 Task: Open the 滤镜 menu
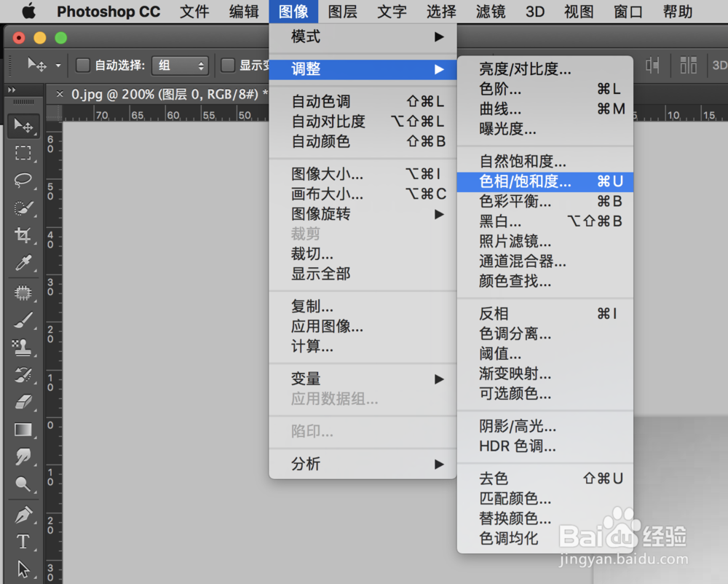pos(491,12)
